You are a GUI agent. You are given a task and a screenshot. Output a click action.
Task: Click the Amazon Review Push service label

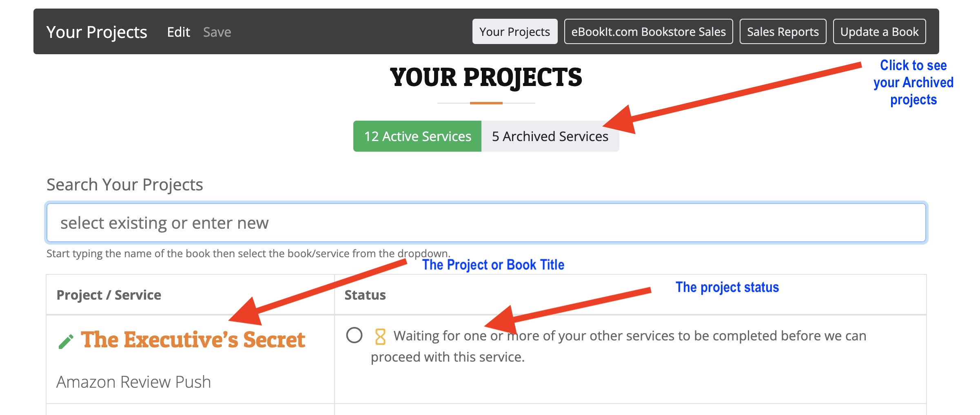pos(133,382)
